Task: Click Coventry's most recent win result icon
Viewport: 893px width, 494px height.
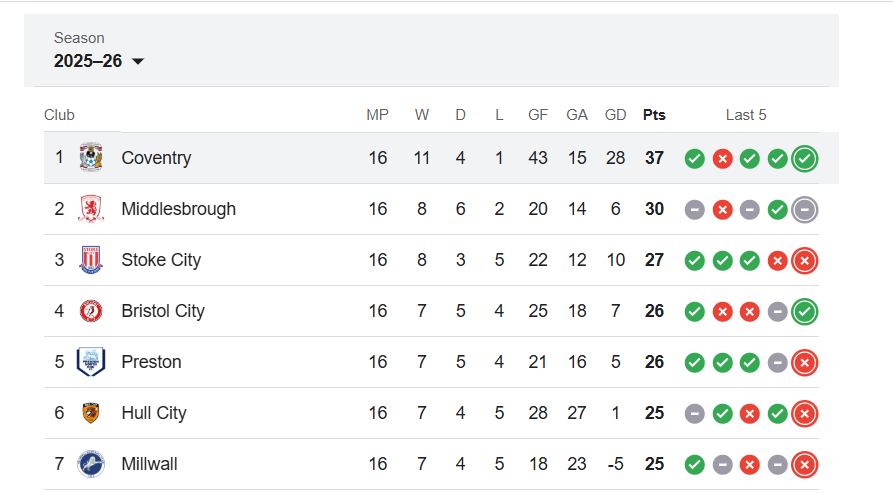Action: 805,158
